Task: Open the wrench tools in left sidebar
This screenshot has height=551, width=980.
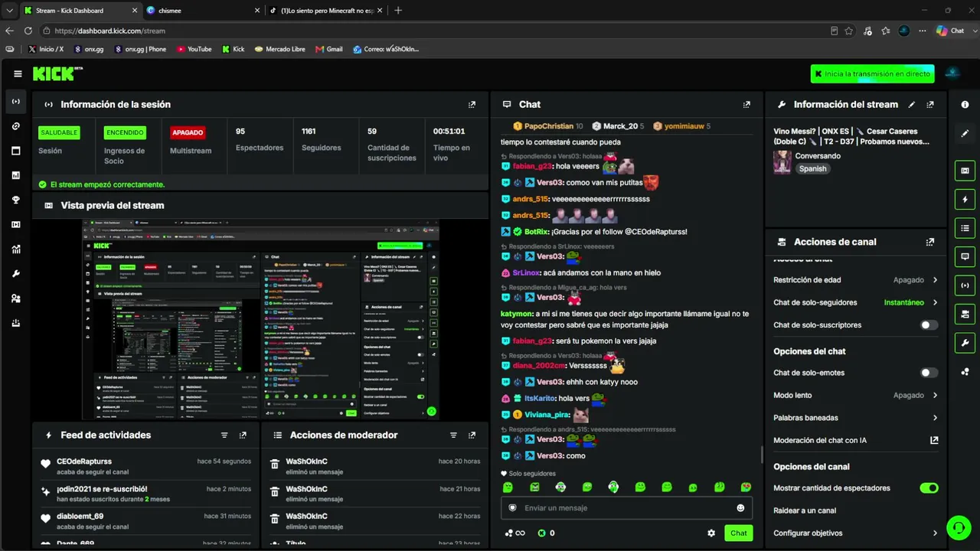Action: 16,273
